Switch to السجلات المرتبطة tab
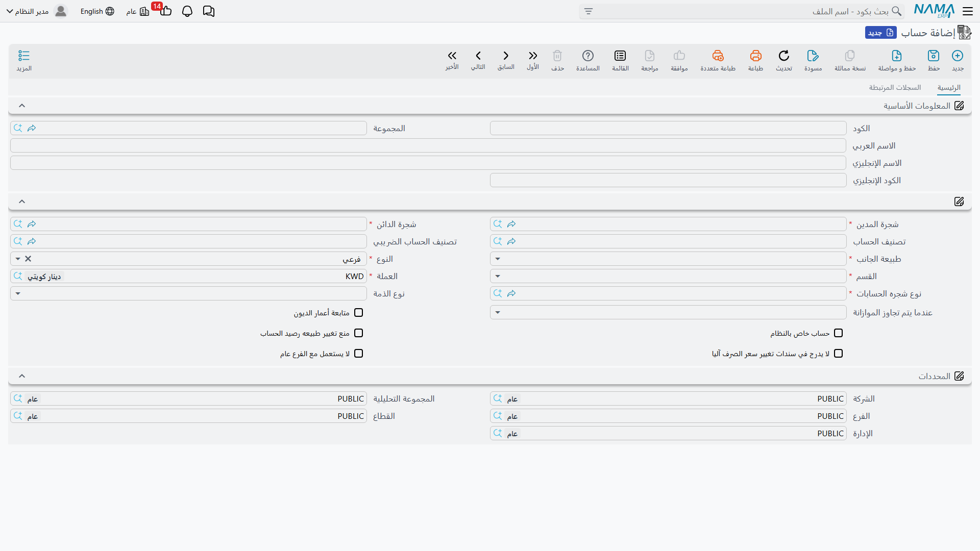This screenshot has height=551, width=980. click(895, 87)
